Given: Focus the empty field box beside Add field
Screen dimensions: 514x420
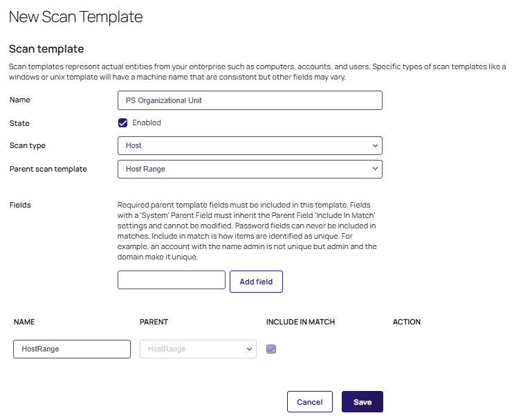Looking at the screenshot, I should 172,280.
